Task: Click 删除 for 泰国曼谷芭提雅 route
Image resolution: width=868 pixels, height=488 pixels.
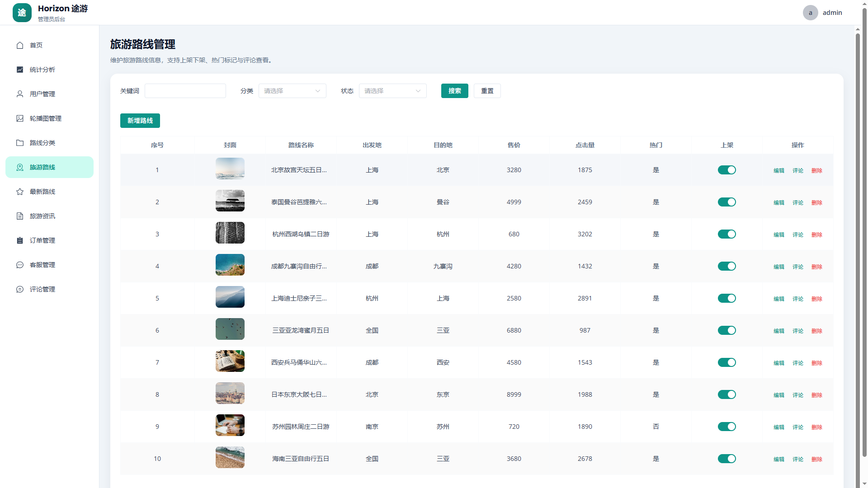Action: point(817,202)
